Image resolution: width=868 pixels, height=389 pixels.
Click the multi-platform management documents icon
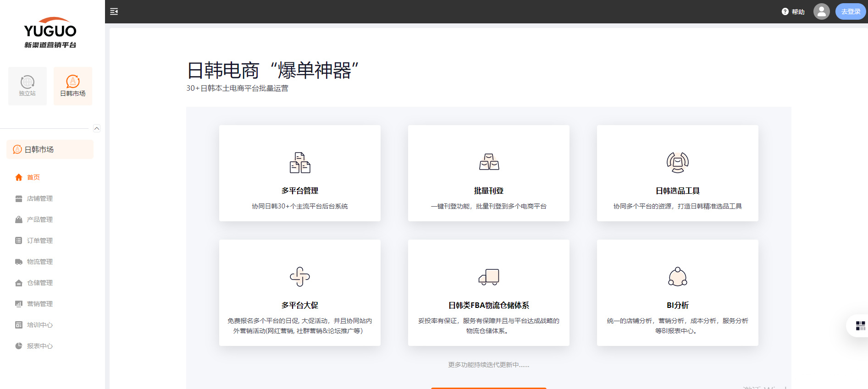(x=300, y=163)
